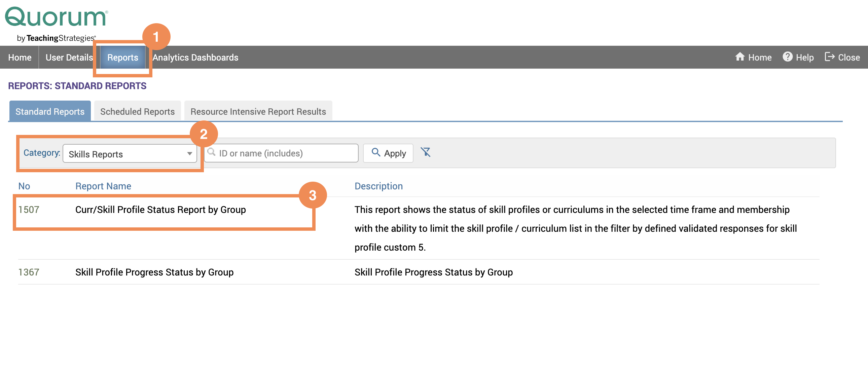Open the Resource Intensive Report Results tab

pos(258,111)
